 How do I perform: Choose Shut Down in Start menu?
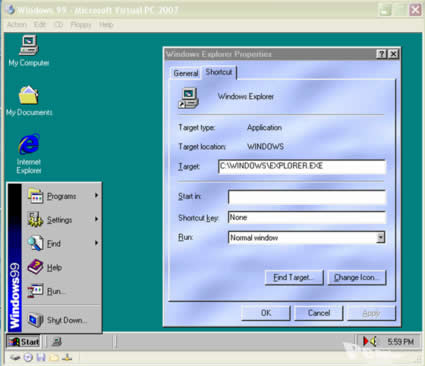coord(63,320)
